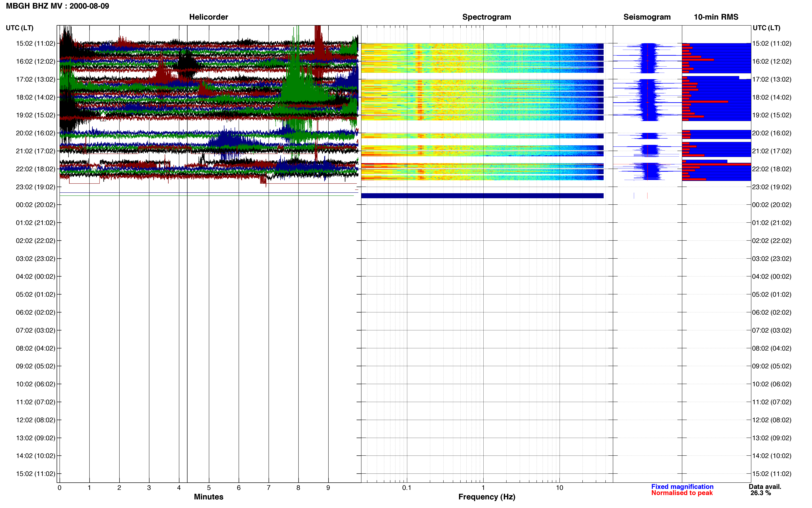
Task: Click left time label 09:02 (05:02)
Action: click(36, 366)
